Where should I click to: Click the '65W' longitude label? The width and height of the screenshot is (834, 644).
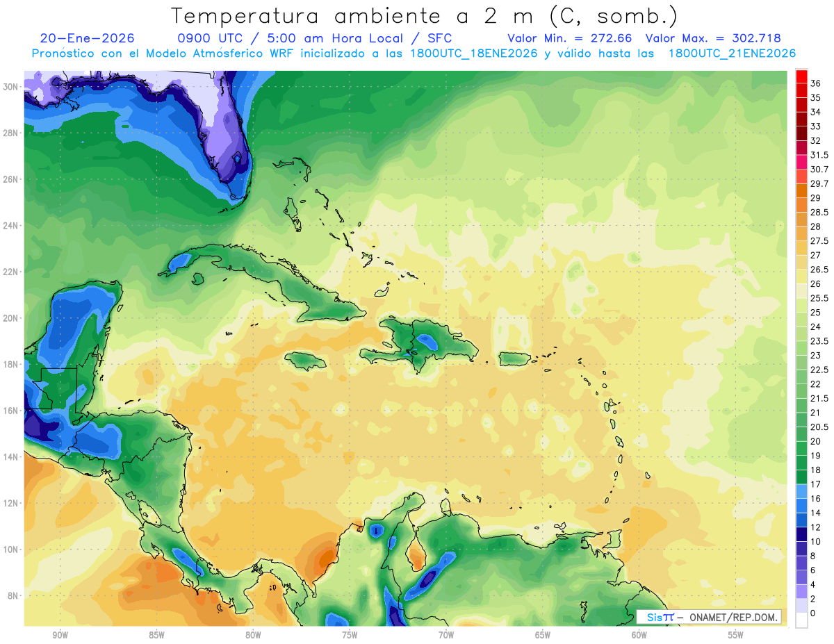coord(543,635)
